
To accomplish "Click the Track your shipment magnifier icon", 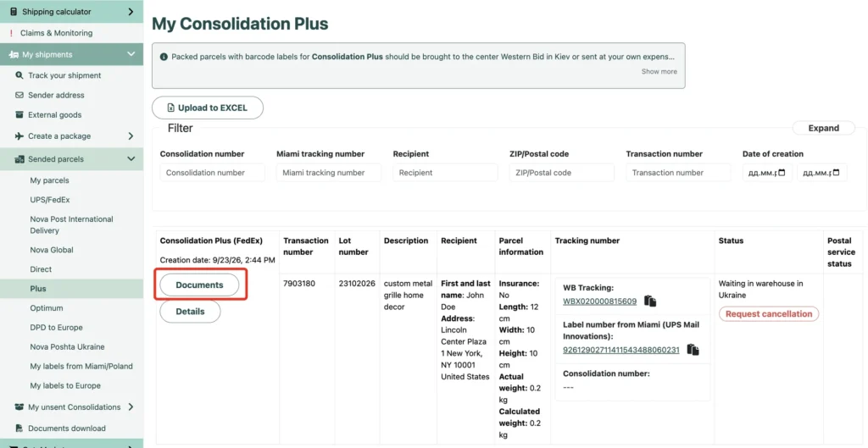I will click(x=19, y=75).
